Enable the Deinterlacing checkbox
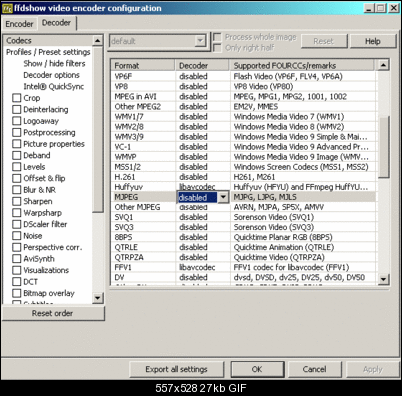Screen dimensions: 402x396 pos(17,109)
